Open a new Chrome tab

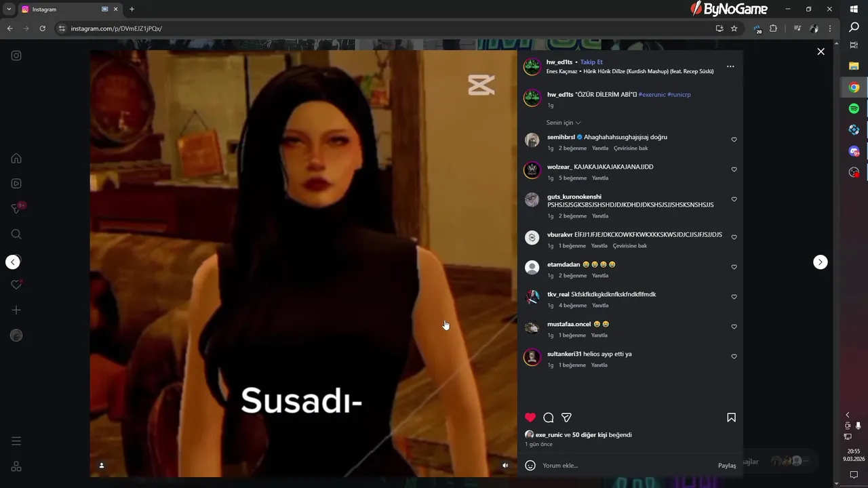(x=132, y=9)
